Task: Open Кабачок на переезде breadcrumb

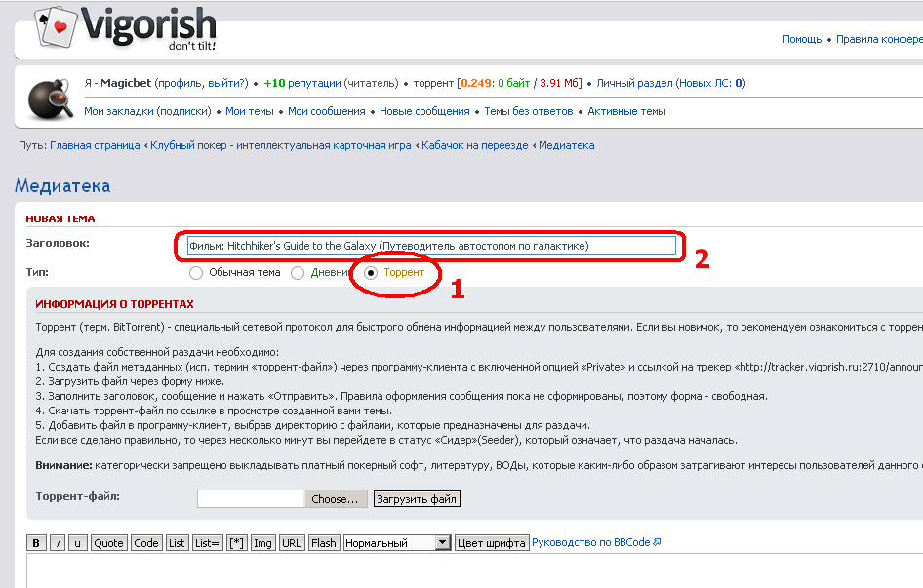Action: point(475,145)
